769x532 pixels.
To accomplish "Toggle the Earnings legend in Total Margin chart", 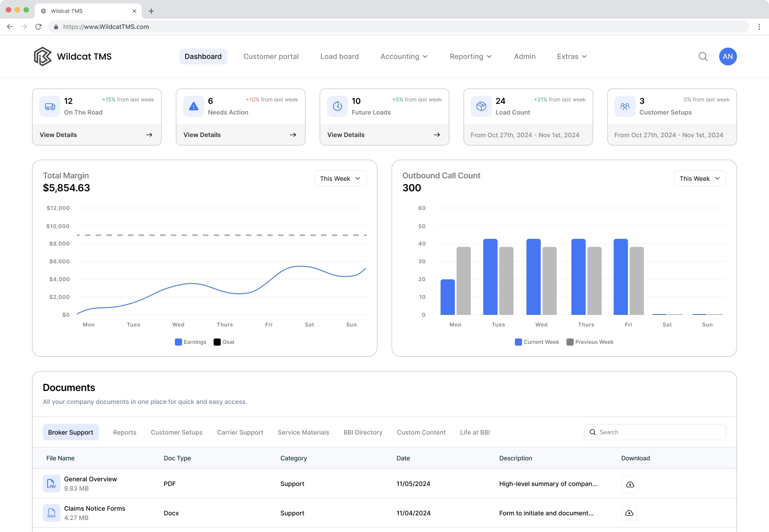I will point(190,342).
